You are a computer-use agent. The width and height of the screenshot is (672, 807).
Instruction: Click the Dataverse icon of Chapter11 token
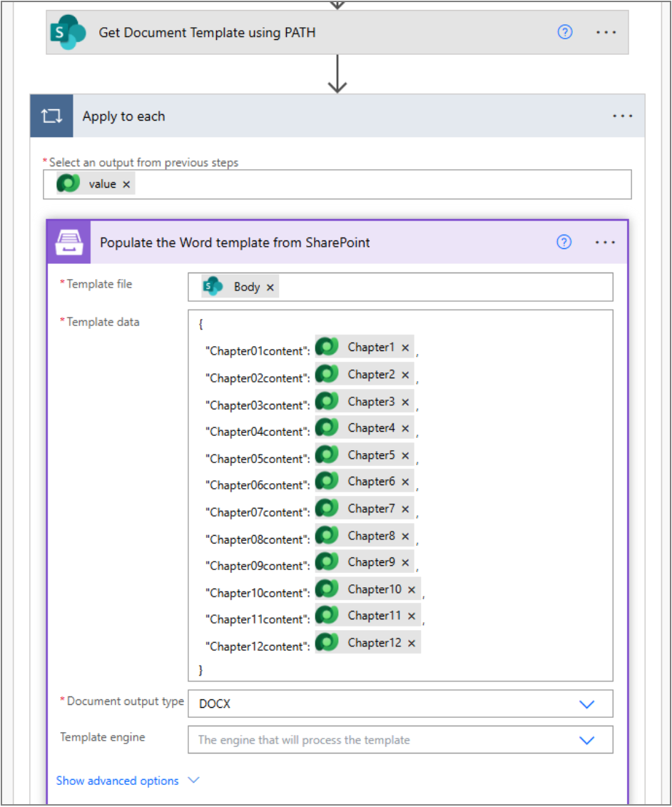point(327,615)
